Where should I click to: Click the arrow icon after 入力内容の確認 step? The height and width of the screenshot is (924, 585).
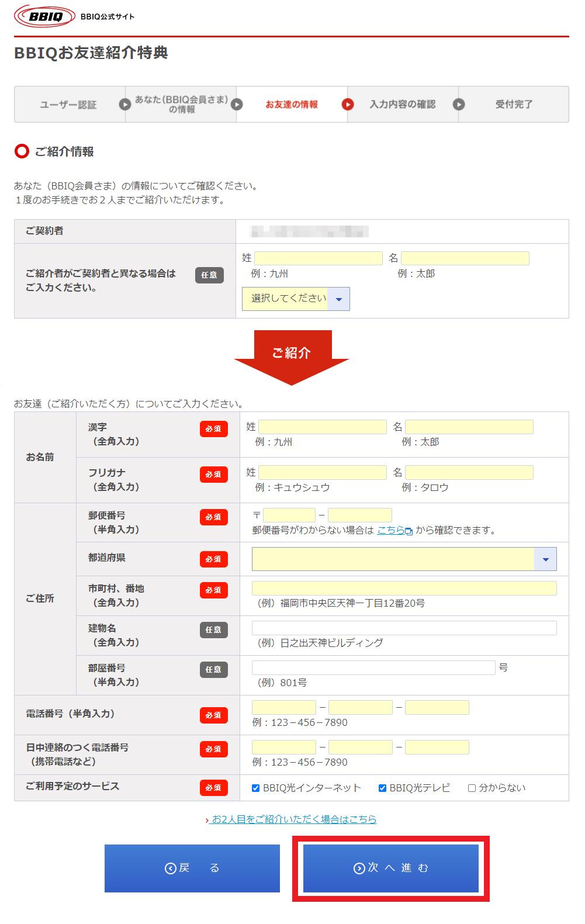[459, 105]
